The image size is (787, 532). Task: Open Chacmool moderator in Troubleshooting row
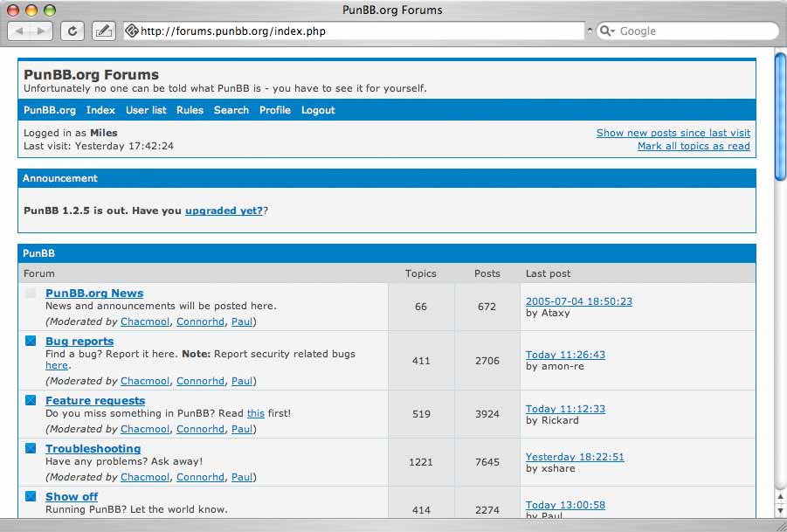tap(145, 477)
